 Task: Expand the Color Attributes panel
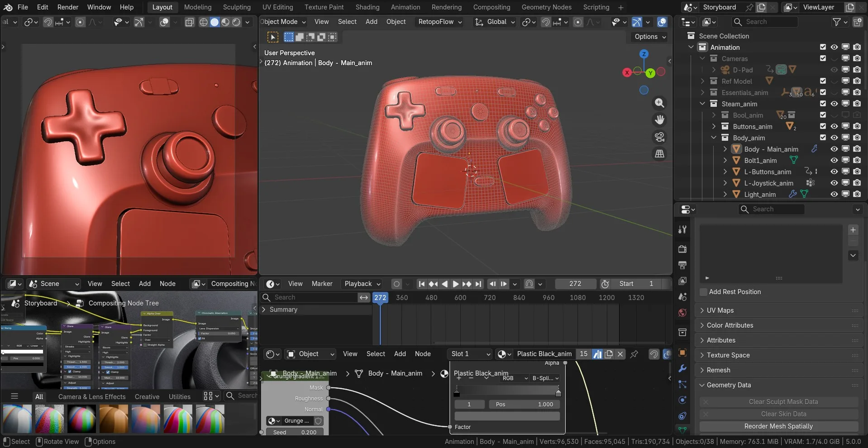[779, 325]
